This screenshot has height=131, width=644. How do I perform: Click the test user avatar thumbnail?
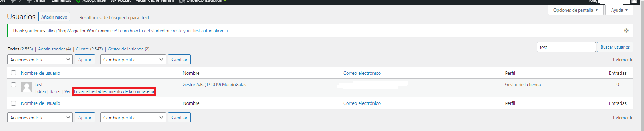[x=27, y=87]
